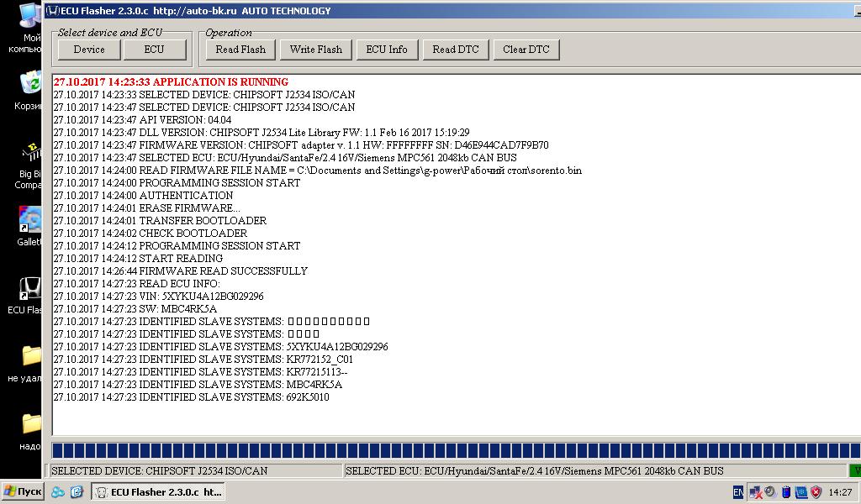Click status bar 'SELECTED ECU' Hyundai SantaFe field
861x504 pixels.
click(596, 471)
